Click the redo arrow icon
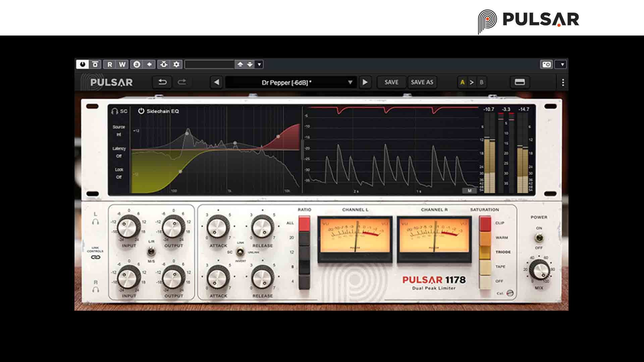Viewport: 644px width, 362px height. pos(183,82)
